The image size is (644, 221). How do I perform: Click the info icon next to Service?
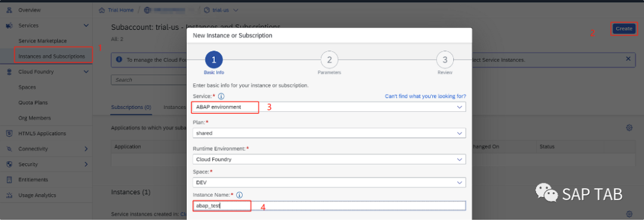221,97
